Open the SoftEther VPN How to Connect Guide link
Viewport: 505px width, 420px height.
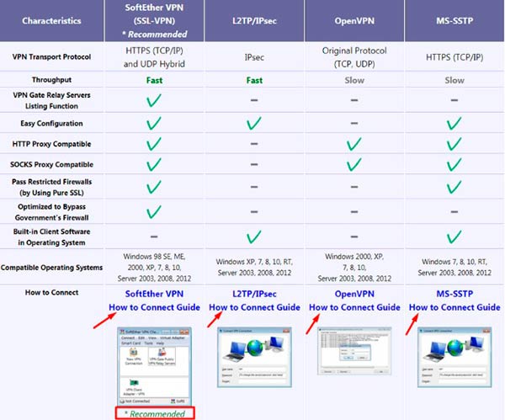(154, 300)
